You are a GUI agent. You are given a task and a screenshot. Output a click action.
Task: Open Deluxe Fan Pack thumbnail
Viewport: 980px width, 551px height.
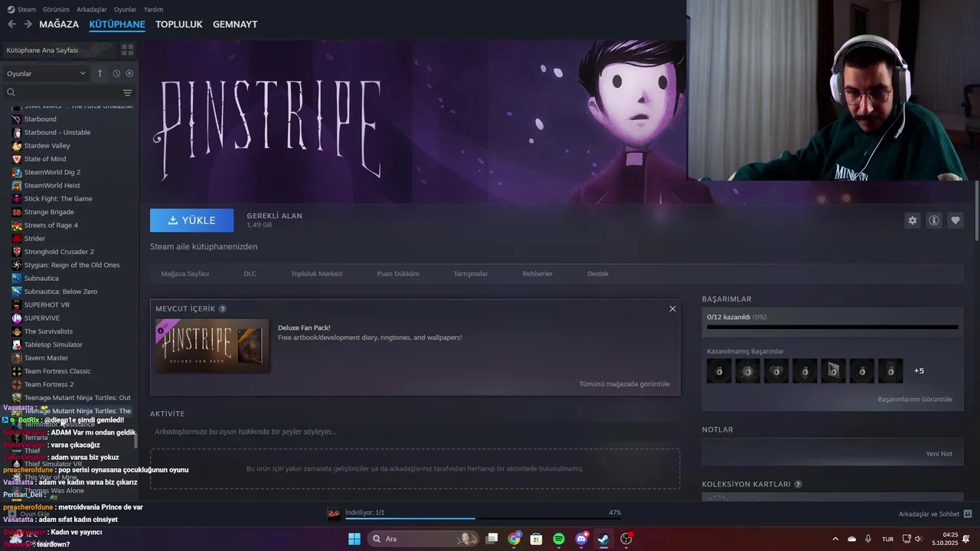click(213, 346)
